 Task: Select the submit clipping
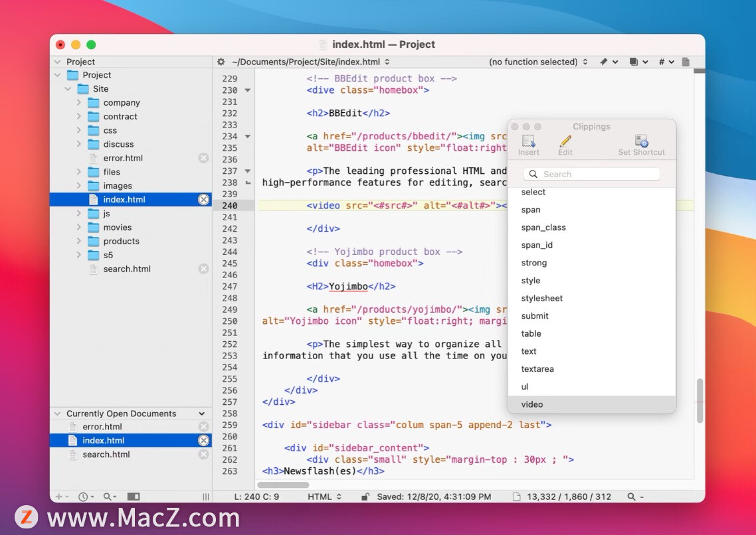point(592,316)
